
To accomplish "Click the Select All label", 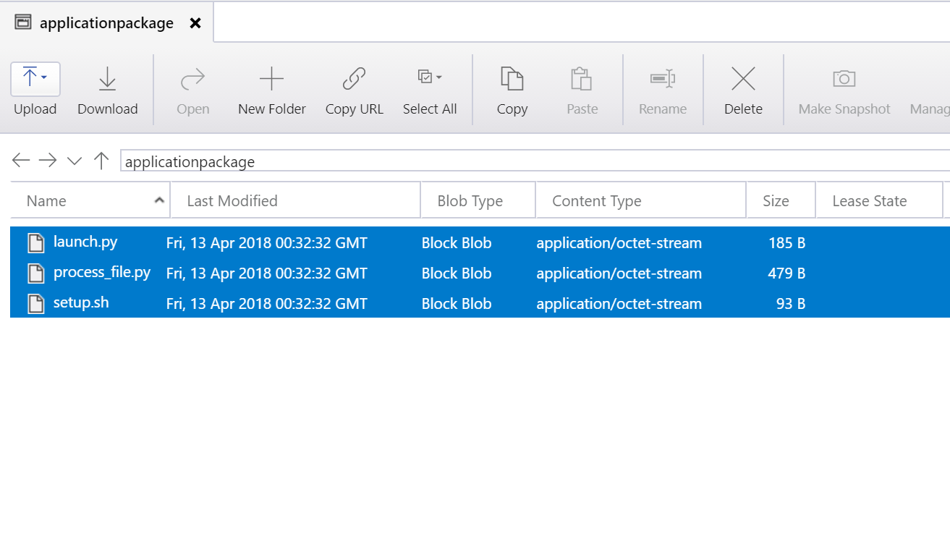I will point(430,109).
